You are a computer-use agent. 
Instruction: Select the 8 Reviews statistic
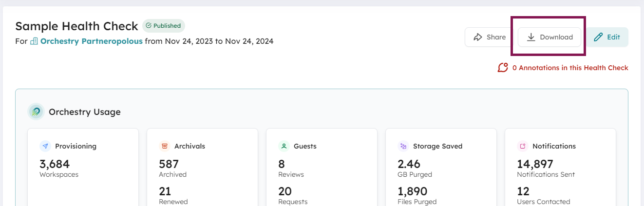(282, 164)
